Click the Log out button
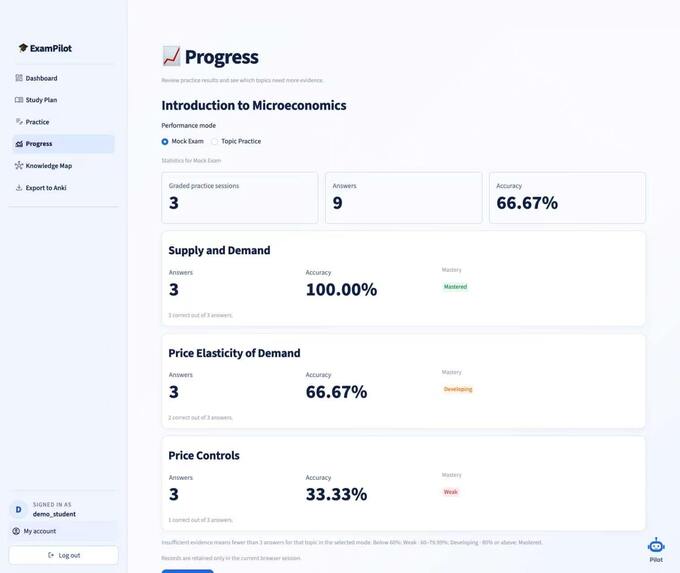The height and width of the screenshot is (573, 680). point(63,555)
